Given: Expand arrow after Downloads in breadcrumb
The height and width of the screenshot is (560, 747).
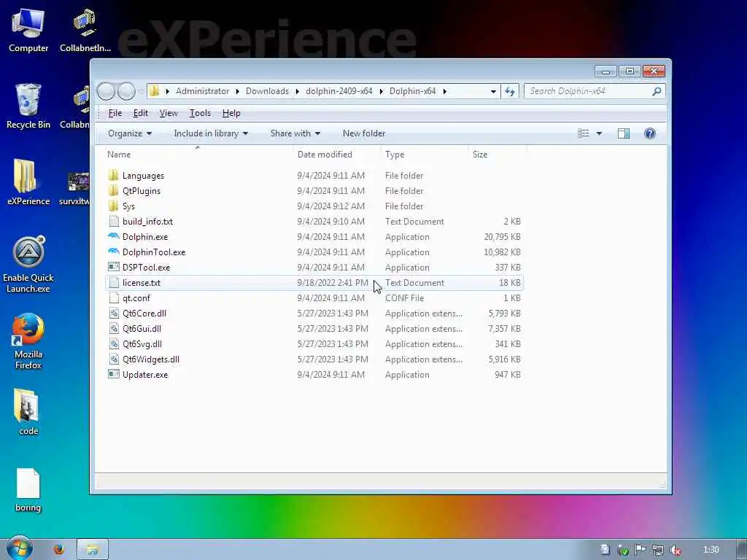Looking at the screenshot, I should (x=298, y=91).
